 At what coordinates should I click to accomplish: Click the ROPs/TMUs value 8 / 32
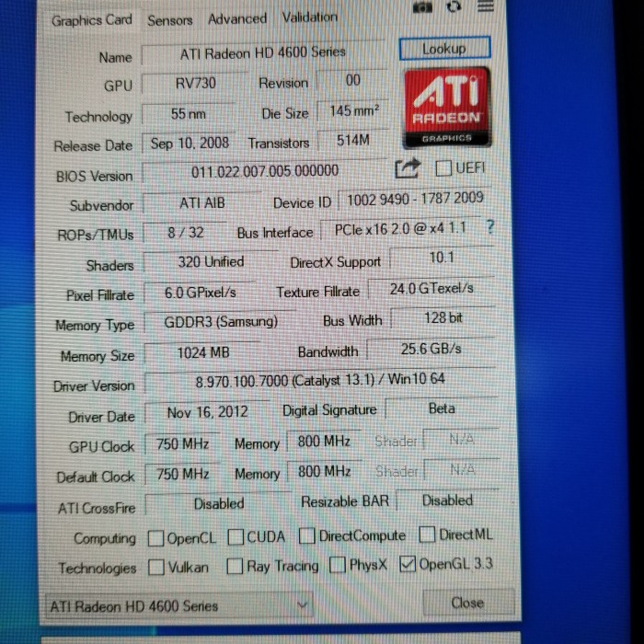186,233
